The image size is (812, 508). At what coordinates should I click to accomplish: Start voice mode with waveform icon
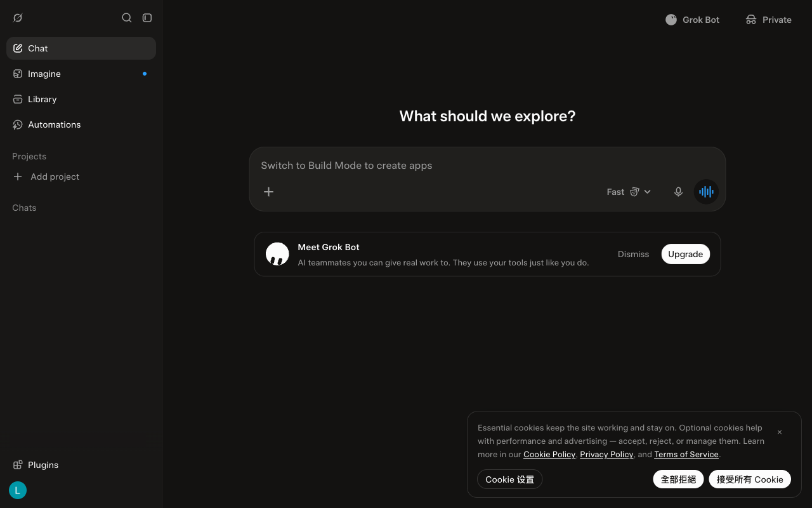(706, 192)
